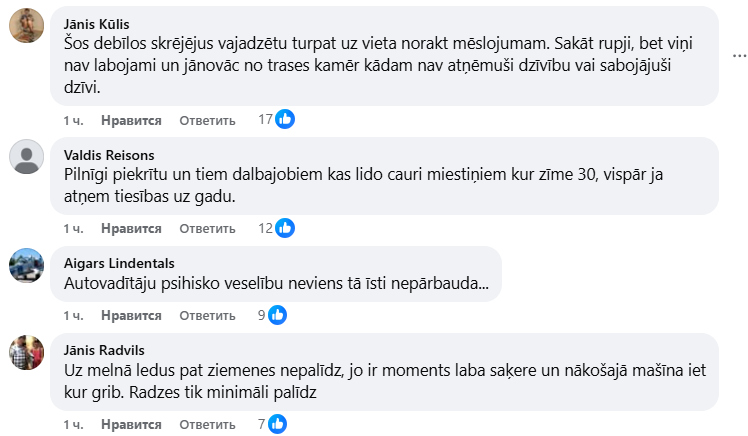Open Valdis Reisons default avatar
Image resolution: width=748 pixels, height=436 pixels.
pyautogui.click(x=26, y=156)
